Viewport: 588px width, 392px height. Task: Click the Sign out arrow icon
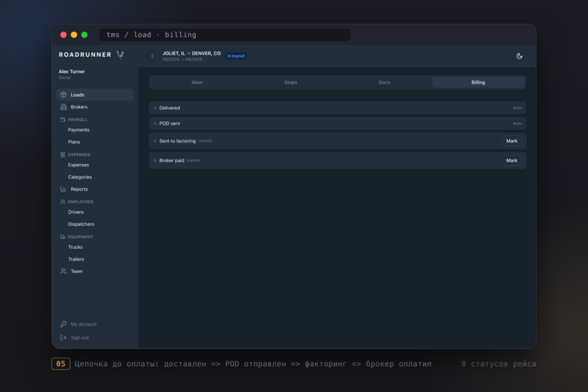click(63, 338)
